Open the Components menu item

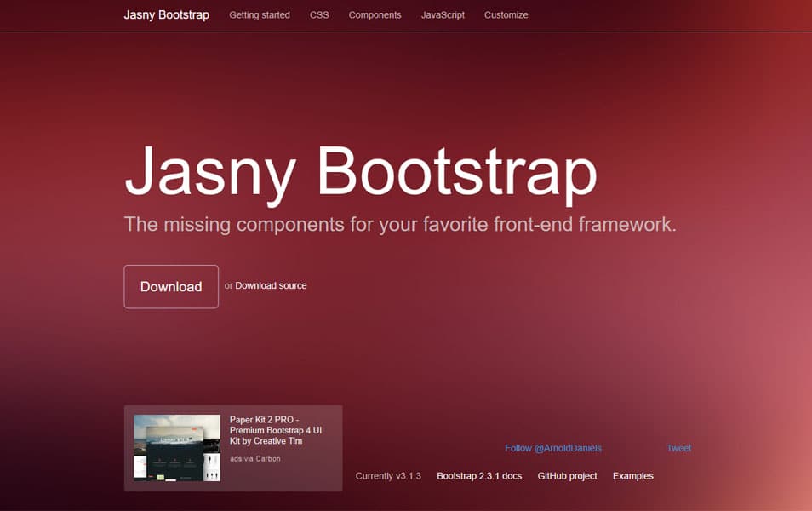point(375,14)
